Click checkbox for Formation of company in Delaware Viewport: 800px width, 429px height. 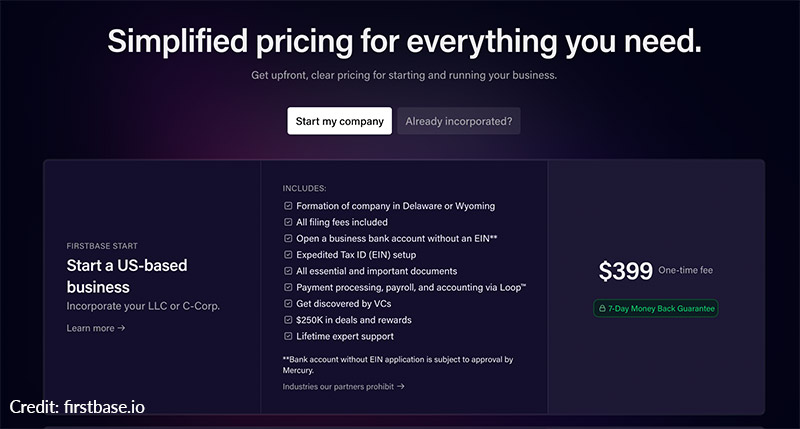click(288, 206)
